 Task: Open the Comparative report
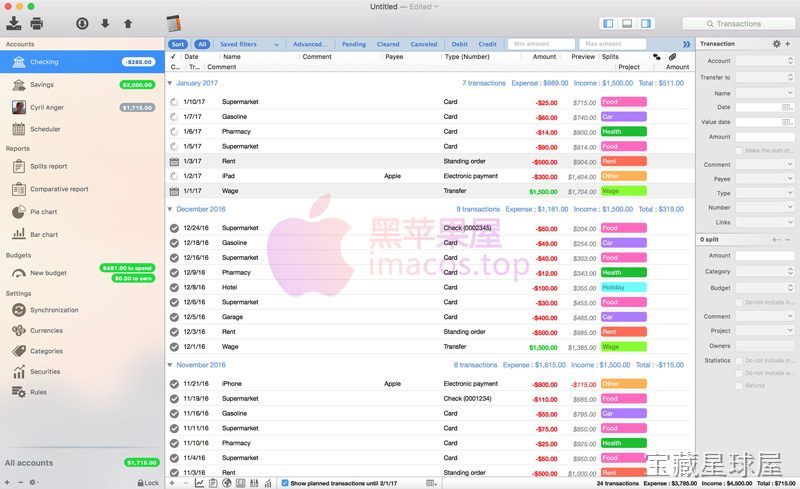82,189
